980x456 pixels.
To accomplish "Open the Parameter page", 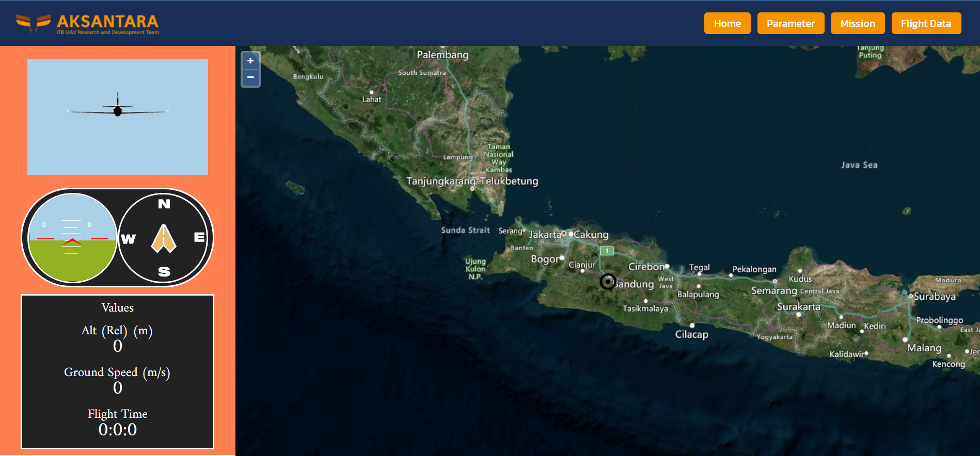I will (790, 23).
